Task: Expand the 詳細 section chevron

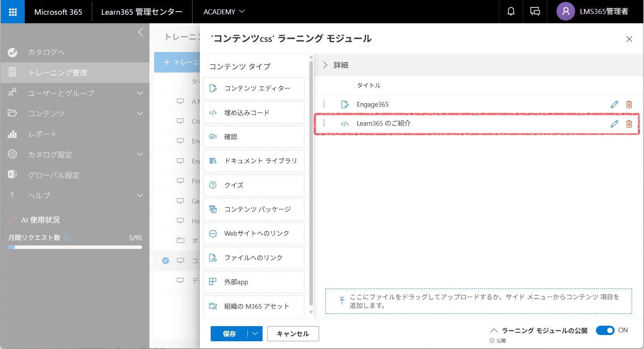Action: (325, 65)
